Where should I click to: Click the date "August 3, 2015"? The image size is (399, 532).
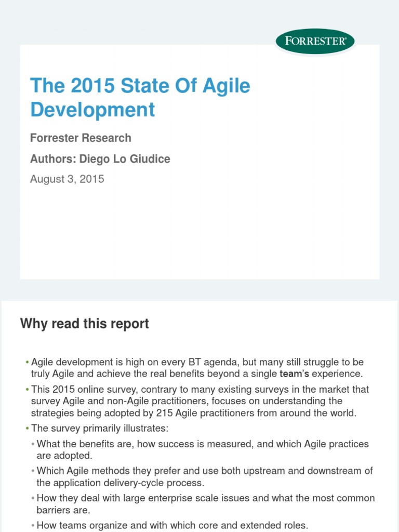(x=67, y=179)
